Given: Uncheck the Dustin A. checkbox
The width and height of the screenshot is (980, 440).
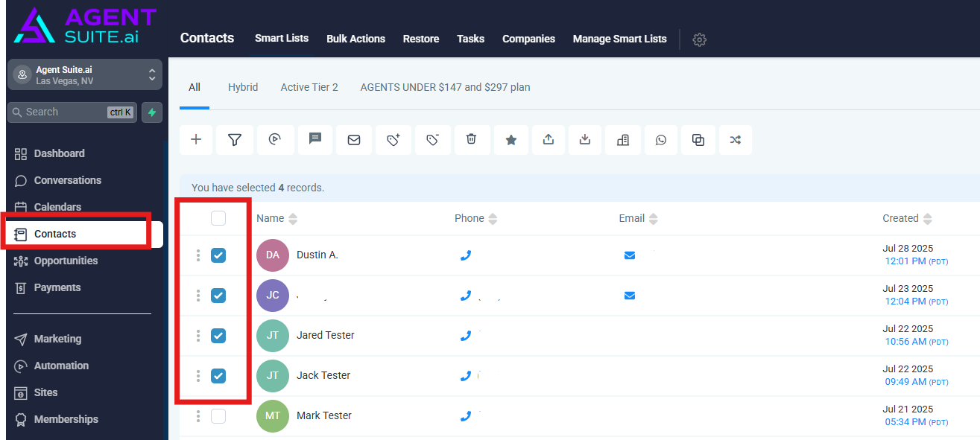Looking at the screenshot, I should click(x=218, y=255).
